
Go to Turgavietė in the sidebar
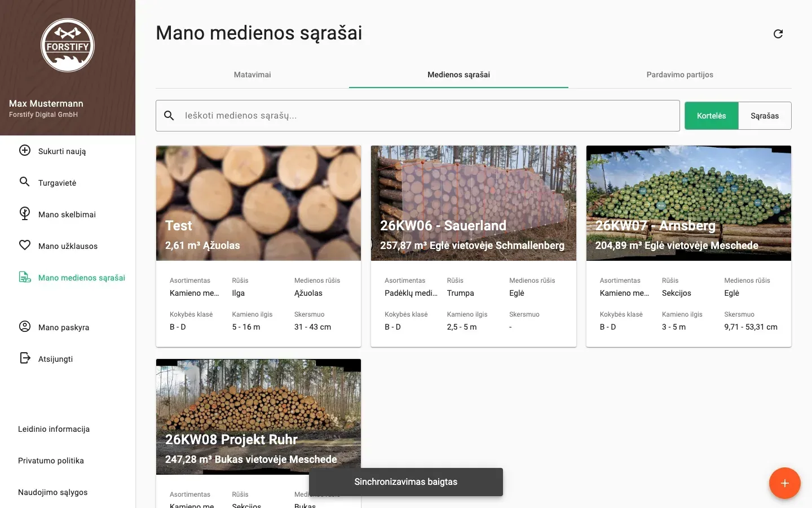click(x=68, y=183)
